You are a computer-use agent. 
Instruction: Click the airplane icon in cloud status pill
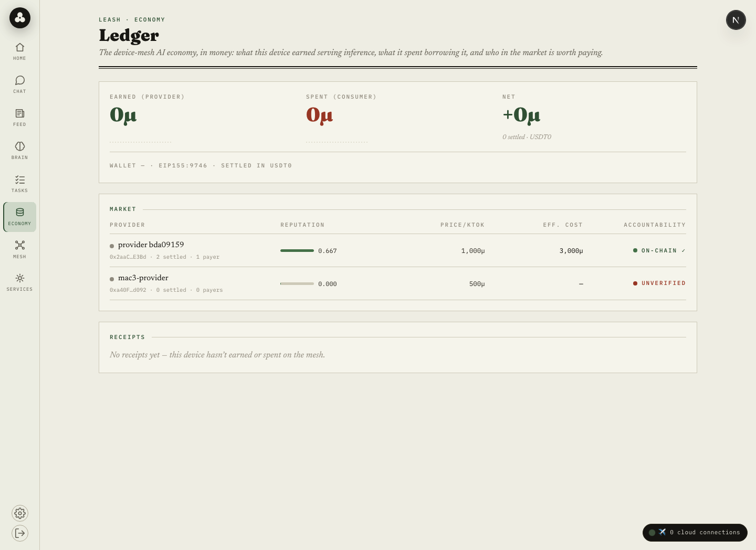click(663, 532)
